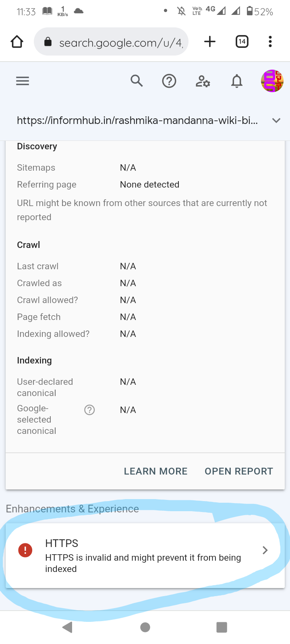Open browser three-dot overflow menu

coord(270,41)
